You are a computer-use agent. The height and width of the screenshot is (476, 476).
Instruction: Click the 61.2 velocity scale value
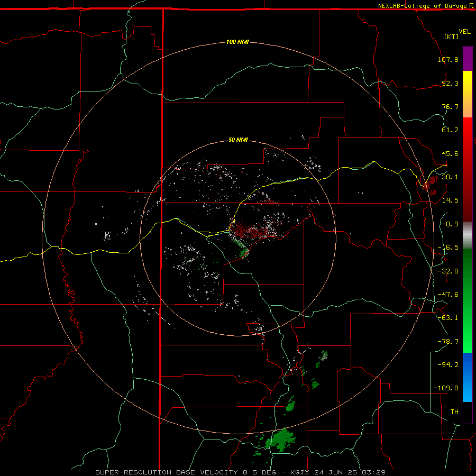[x=450, y=130]
